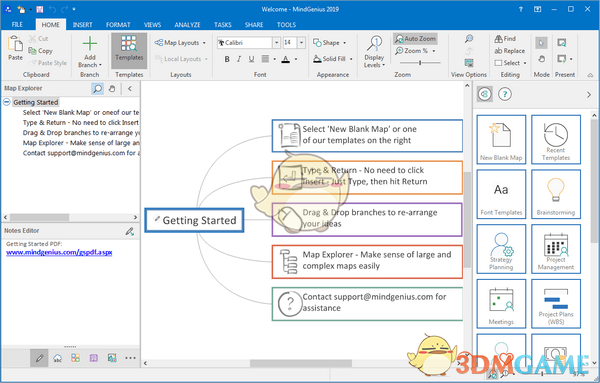Choose the Brainstorming template
The image size is (600, 383).
[x=556, y=194]
